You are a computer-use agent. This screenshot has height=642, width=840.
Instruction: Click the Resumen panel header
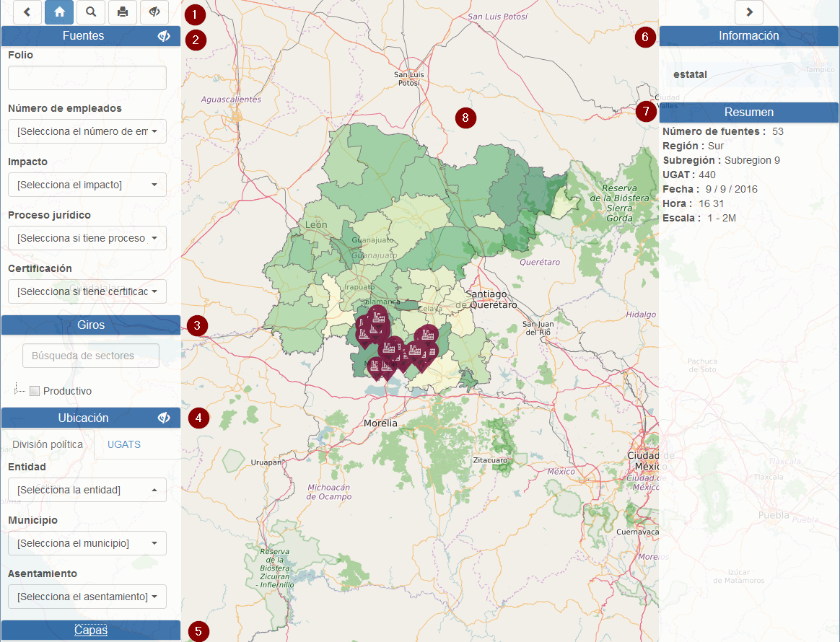pos(749,113)
